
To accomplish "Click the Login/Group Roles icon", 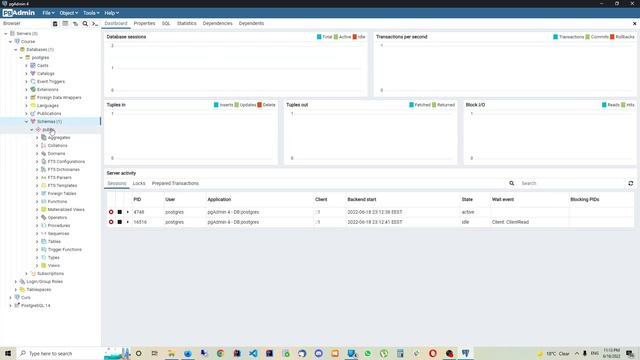I will coord(22,281).
